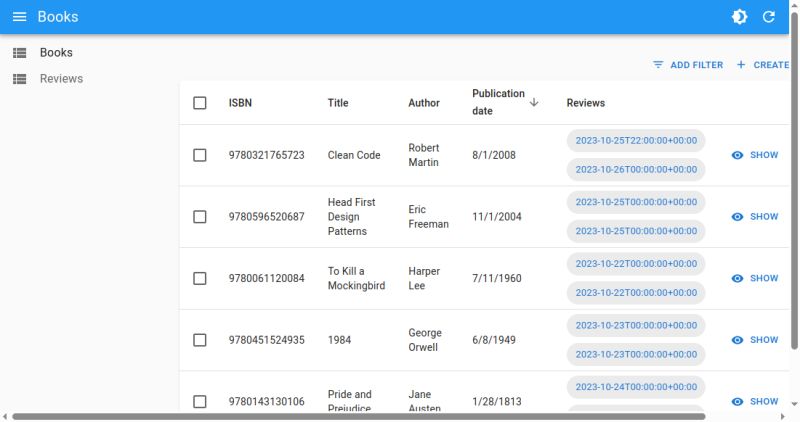Image resolution: width=800 pixels, height=422 pixels.
Task: Click the author cell George Orwell
Action: click(x=425, y=340)
